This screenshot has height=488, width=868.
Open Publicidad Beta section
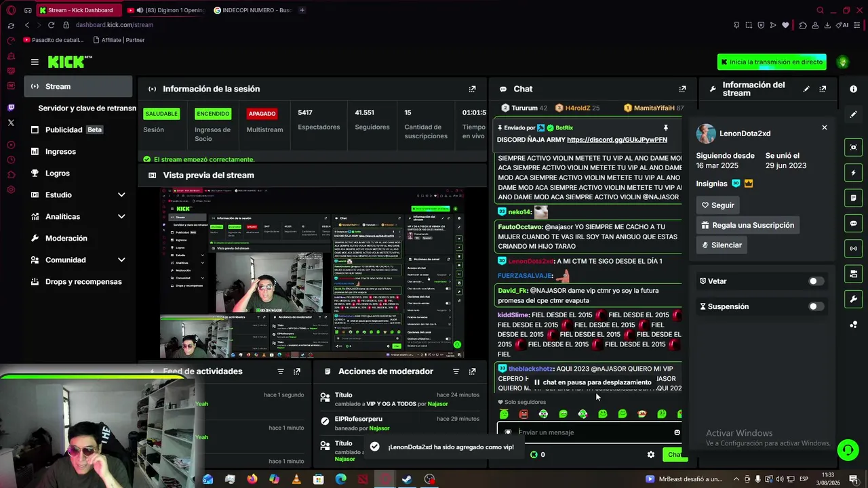pos(78,129)
